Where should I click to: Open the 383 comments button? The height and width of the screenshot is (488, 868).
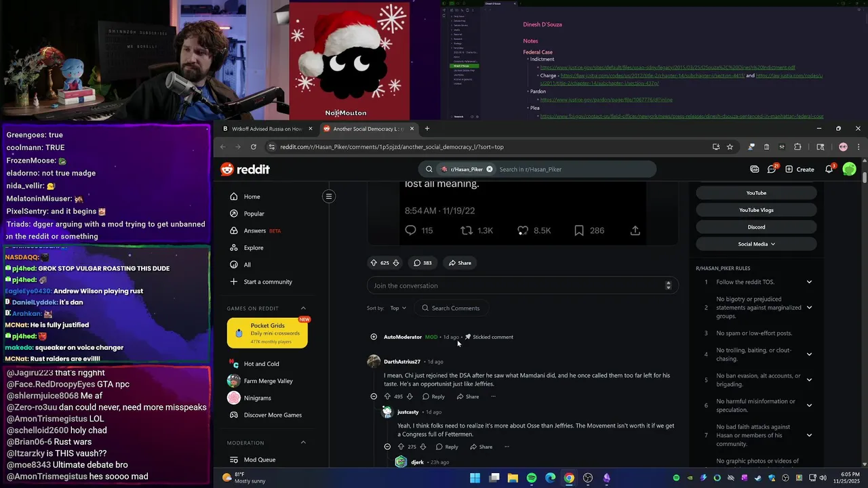coord(422,263)
